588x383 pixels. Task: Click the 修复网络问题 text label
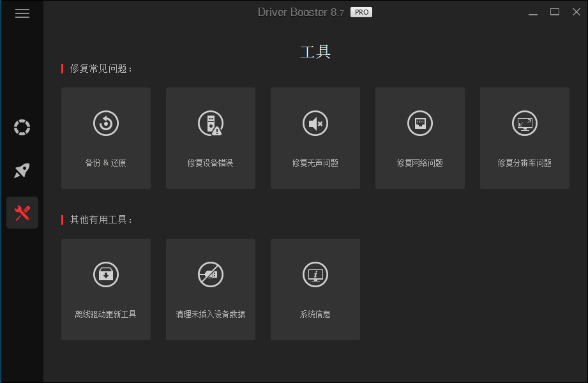pos(419,163)
